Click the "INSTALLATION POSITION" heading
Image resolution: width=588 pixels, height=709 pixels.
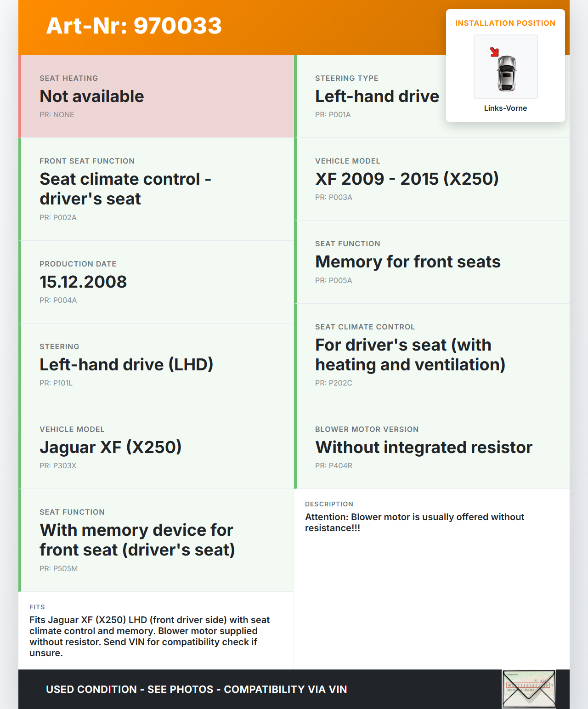[x=505, y=23]
